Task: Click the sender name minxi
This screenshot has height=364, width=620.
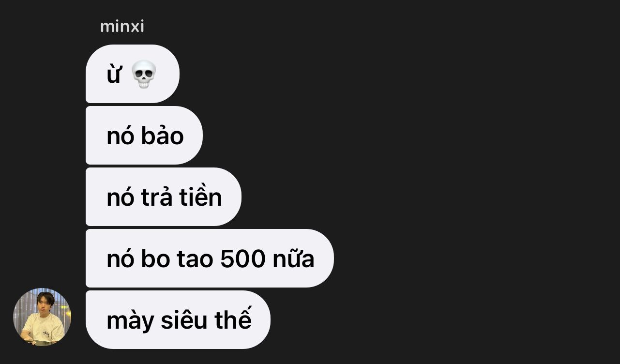Action: 122,26
